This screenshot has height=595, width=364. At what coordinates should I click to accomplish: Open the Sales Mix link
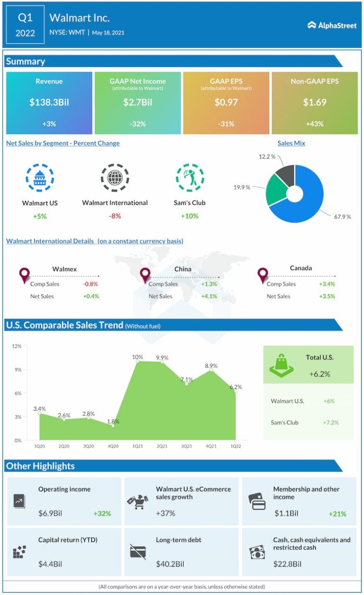coord(291,143)
